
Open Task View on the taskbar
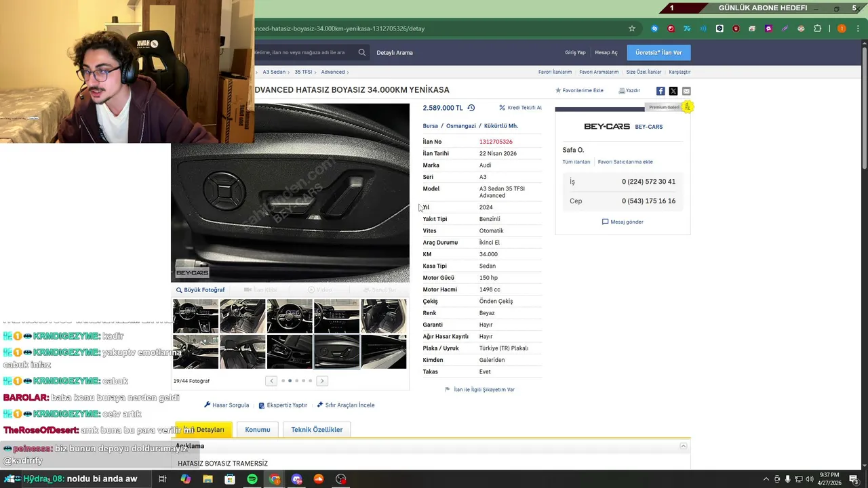click(x=163, y=479)
